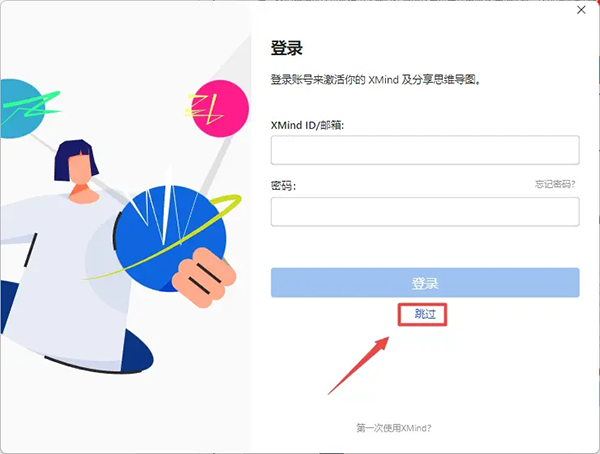The width and height of the screenshot is (600, 454).
Task: Click the XMind ID/邮箱: field label
Action: [x=307, y=125]
